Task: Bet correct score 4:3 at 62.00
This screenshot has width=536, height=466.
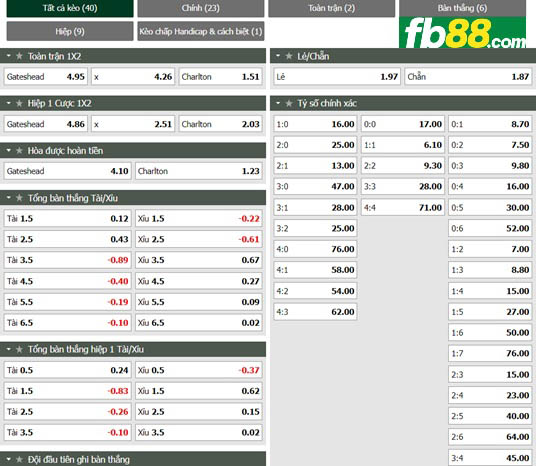Action: pyautogui.click(x=315, y=312)
